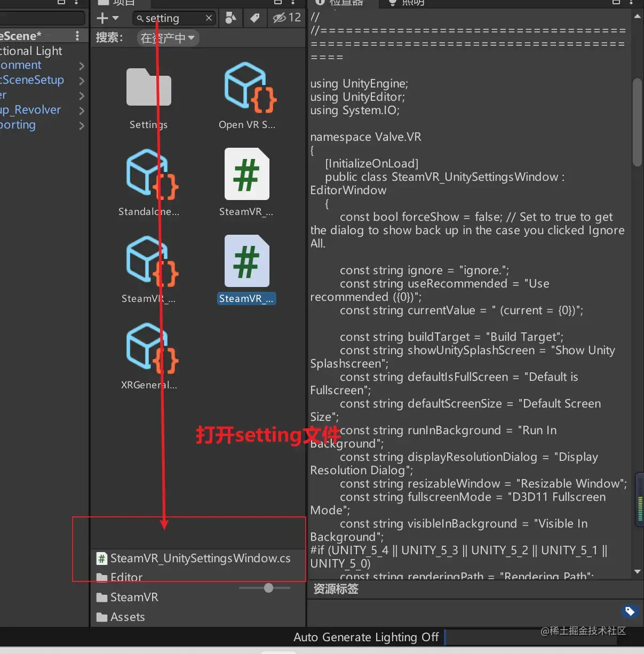This screenshot has height=654, width=644.
Task: Switch to the 照明 Lighting tab
Action: 407,3
